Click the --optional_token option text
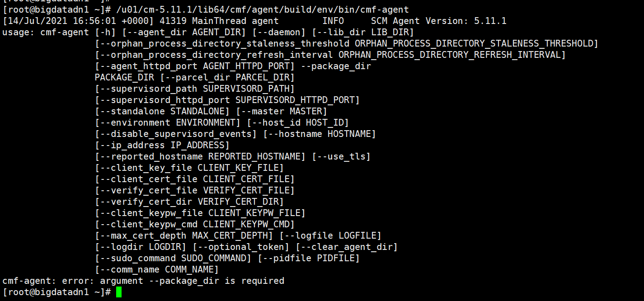The height and width of the screenshot is (301, 644). (241, 247)
